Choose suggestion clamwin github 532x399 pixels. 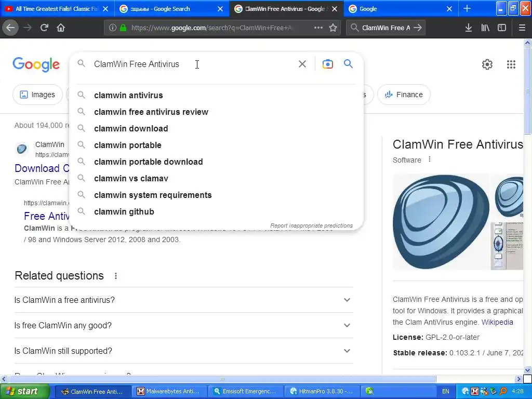pos(216,212)
